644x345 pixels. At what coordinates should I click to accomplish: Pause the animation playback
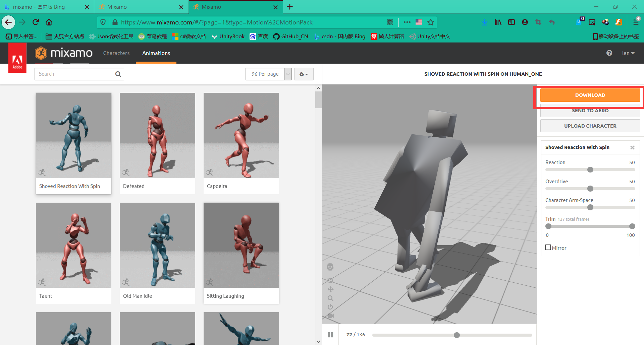(x=330, y=335)
